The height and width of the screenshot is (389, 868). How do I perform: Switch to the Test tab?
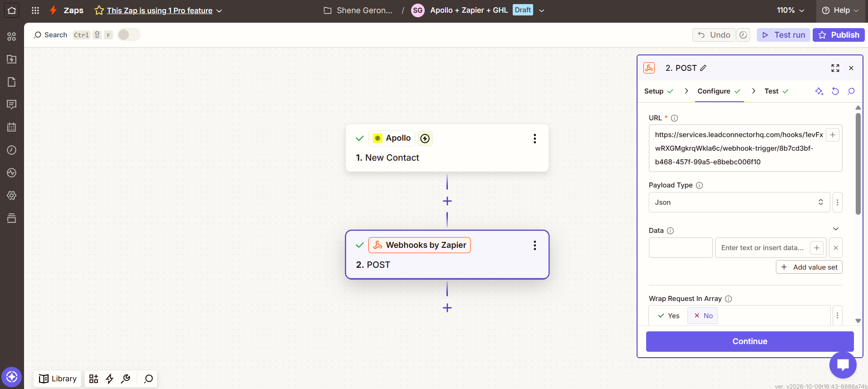coord(776,91)
